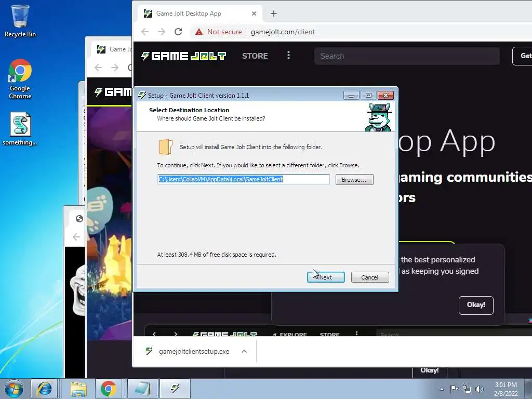Select the Game Jolt tab in the second Chrome window
The image size is (532, 399).
[111, 49]
